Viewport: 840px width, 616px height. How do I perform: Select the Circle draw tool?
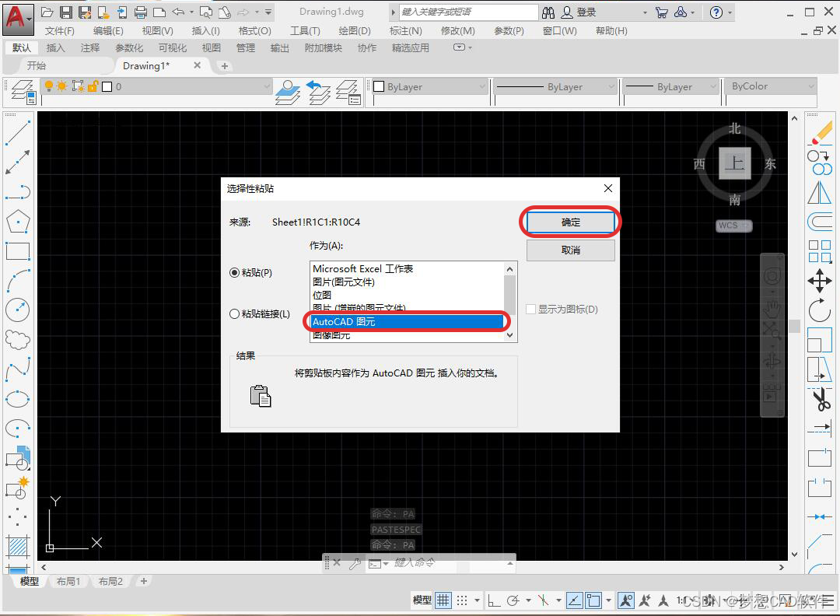click(x=18, y=310)
